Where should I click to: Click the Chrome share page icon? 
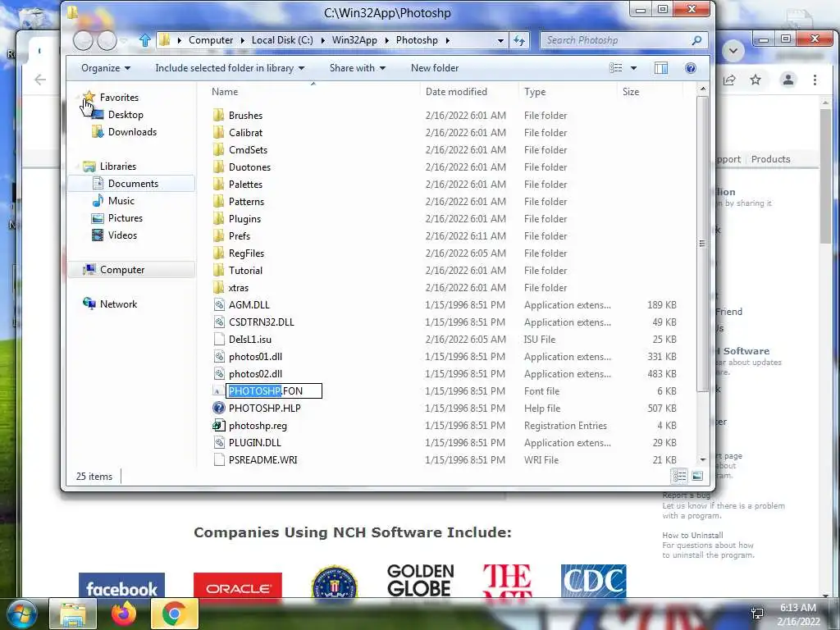tap(729, 80)
